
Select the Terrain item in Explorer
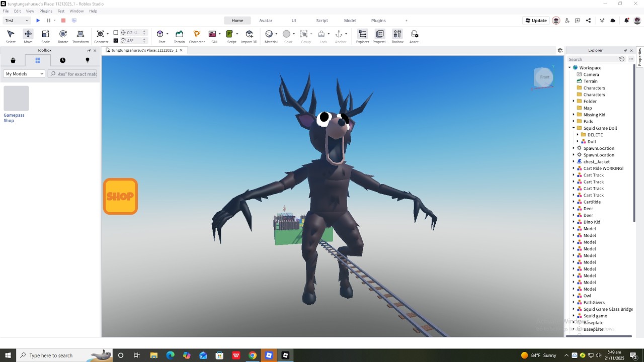click(x=591, y=81)
